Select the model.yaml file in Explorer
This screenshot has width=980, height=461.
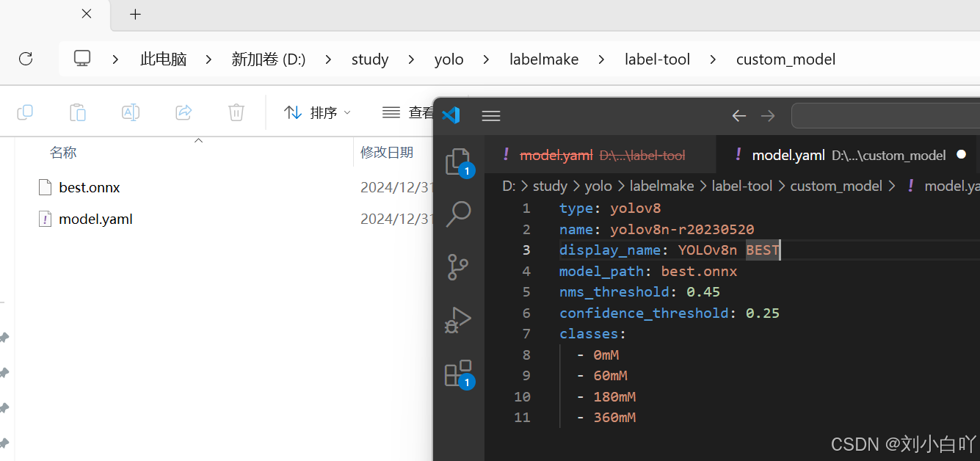pos(95,219)
